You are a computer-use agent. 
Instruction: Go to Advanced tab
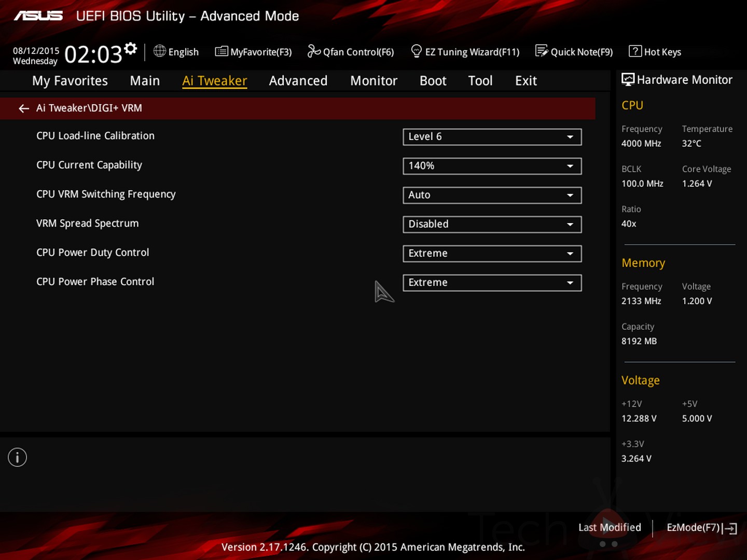click(298, 81)
